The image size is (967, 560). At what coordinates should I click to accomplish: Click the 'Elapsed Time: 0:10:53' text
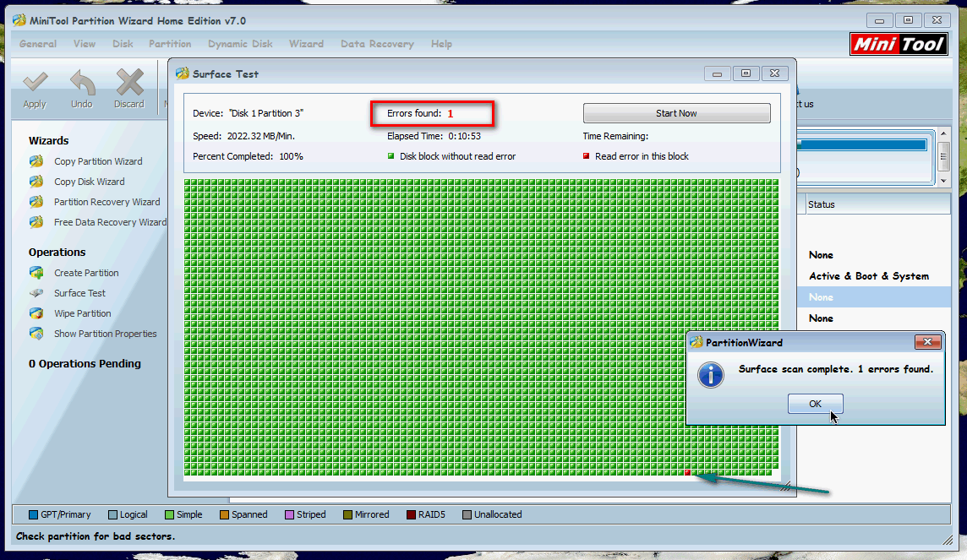(x=434, y=136)
